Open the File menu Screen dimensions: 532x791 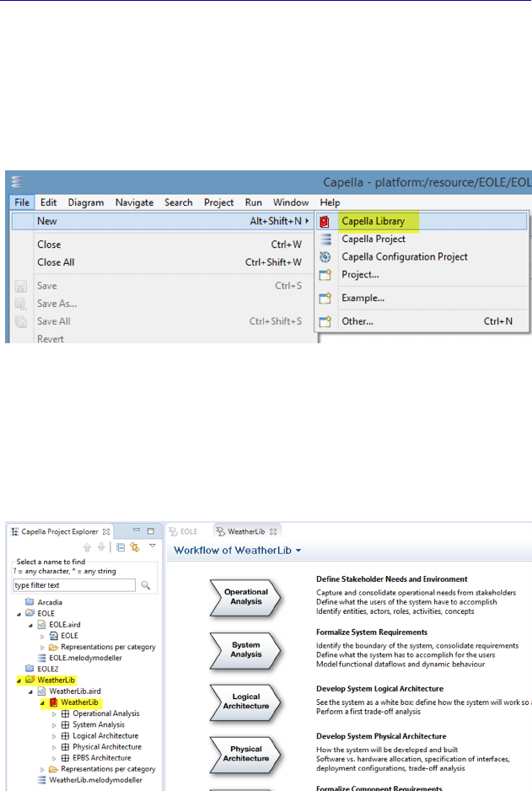[22, 202]
